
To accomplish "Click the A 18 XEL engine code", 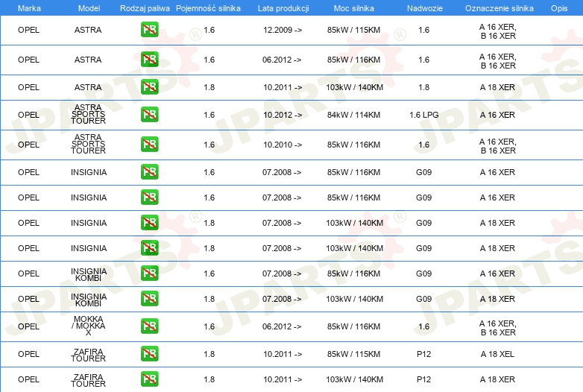I will [497, 354].
